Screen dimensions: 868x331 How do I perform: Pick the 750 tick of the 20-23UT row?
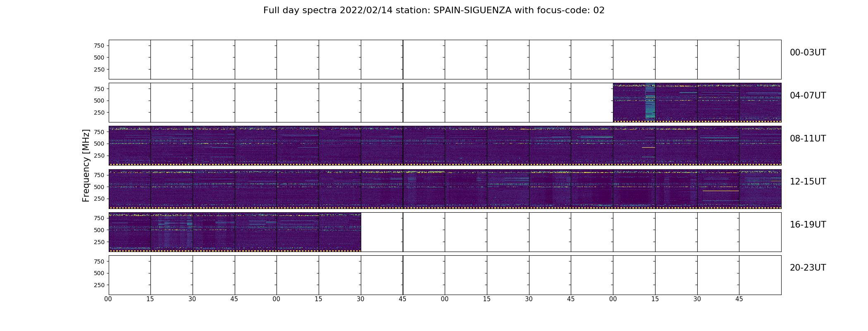click(99, 261)
